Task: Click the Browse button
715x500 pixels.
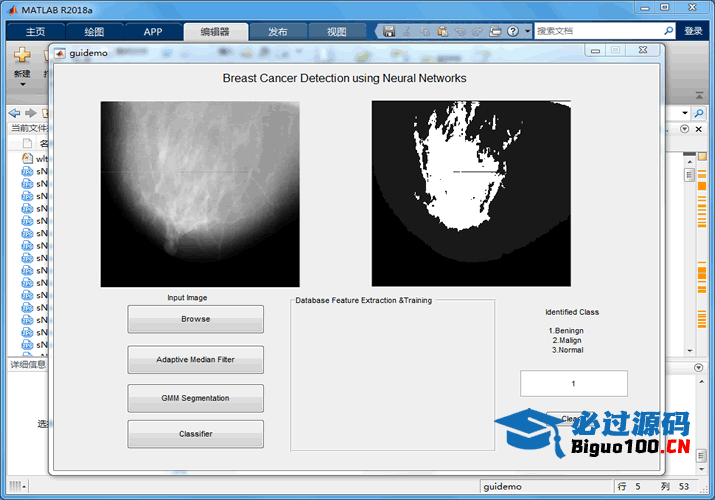Action: pyautogui.click(x=196, y=319)
